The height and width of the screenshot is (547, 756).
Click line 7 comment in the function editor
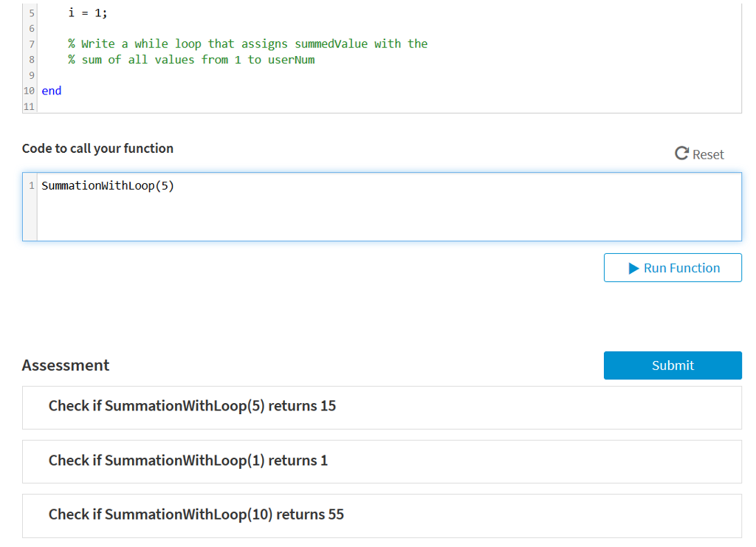pos(248,43)
